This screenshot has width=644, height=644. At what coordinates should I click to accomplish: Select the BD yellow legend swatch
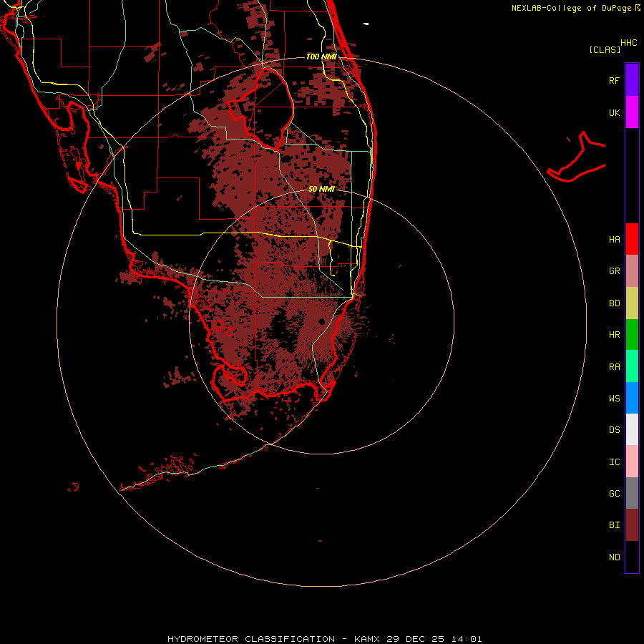pyautogui.click(x=632, y=303)
